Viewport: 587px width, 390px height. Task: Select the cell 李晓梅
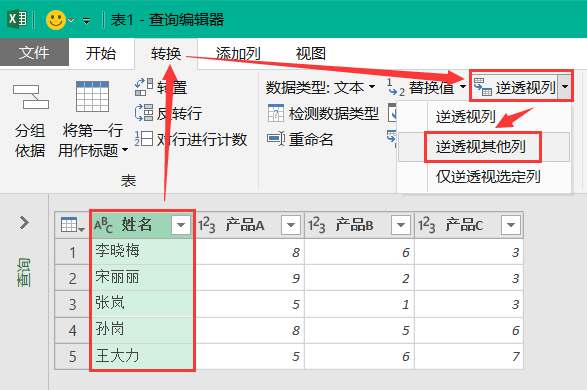(142, 252)
